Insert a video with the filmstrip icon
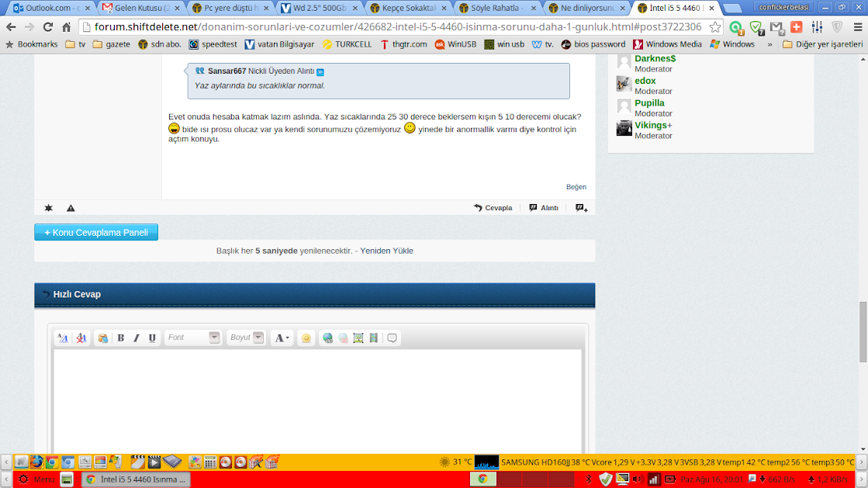The width and height of the screenshot is (868, 488). click(374, 338)
